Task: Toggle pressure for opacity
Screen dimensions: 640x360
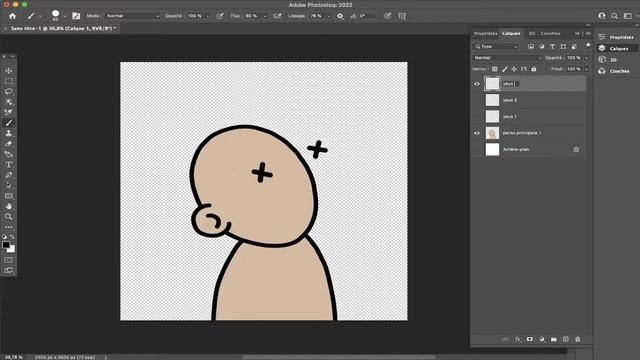Action: coord(220,16)
